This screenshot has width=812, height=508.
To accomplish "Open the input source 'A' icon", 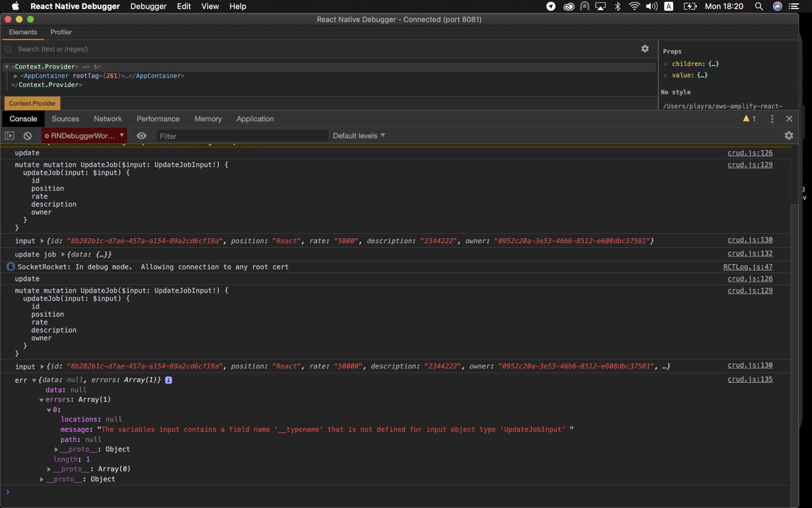I will (669, 6).
